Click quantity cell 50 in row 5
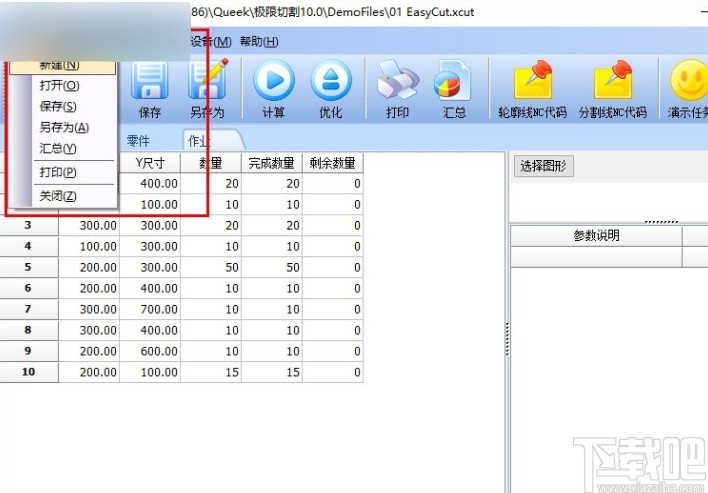The height and width of the screenshot is (493, 708). click(x=211, y=267)
